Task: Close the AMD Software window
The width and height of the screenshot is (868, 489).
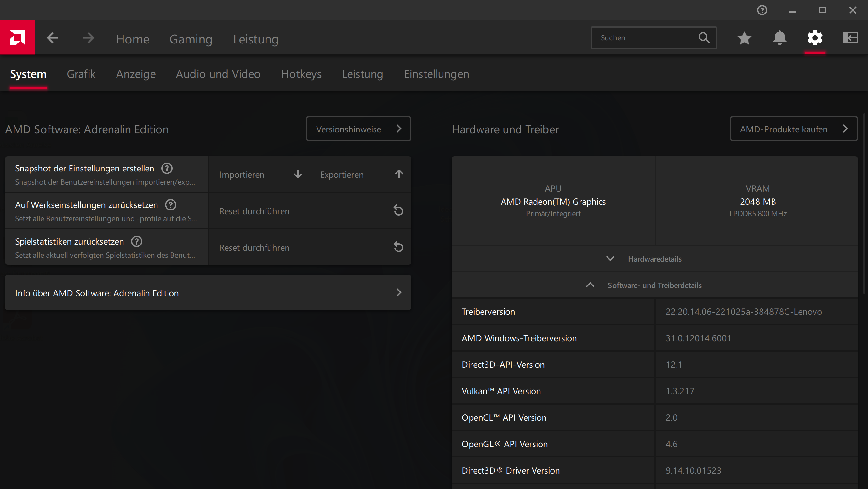Action: (853, 10)
